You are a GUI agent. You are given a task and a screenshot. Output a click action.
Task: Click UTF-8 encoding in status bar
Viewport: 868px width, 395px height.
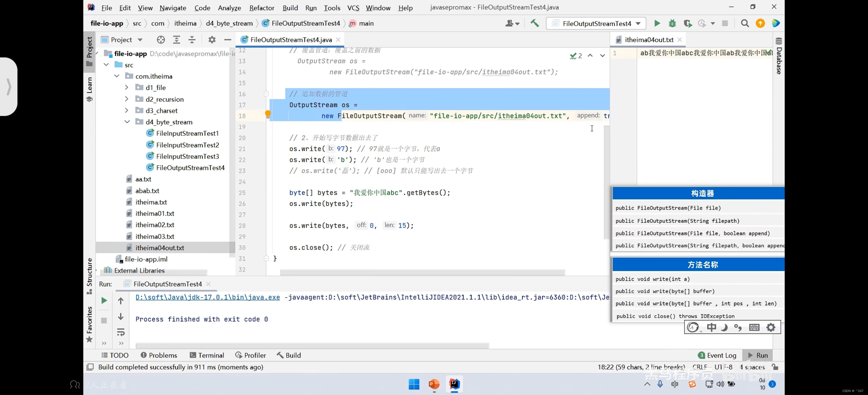point(723,367)
